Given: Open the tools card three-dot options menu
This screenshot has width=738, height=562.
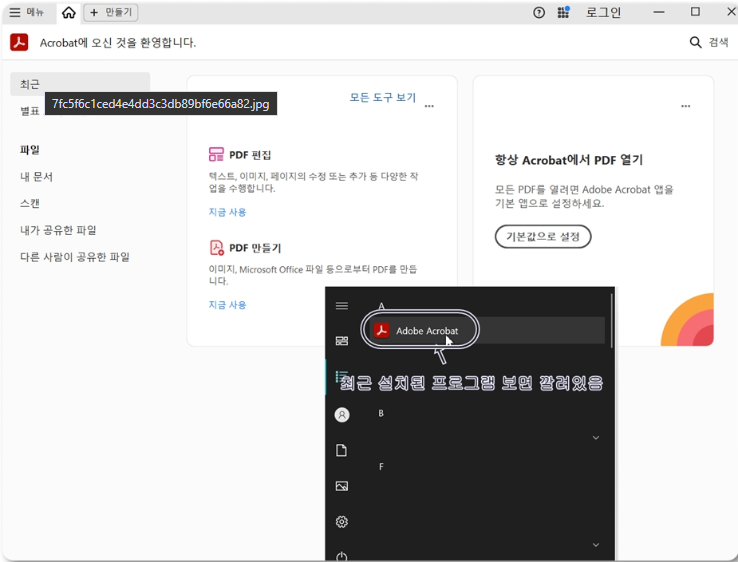Looking at the screenshot, I should click(x=429, y=106).
